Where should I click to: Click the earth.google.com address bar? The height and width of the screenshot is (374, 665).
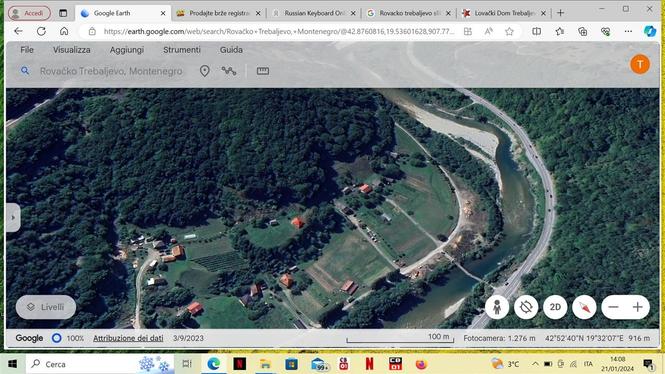[279, 31]
